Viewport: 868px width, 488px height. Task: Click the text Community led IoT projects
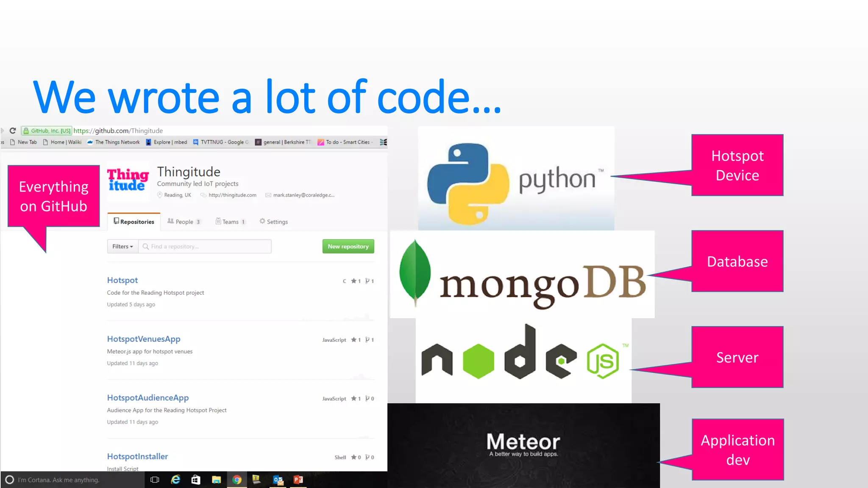tap(198, 184)
